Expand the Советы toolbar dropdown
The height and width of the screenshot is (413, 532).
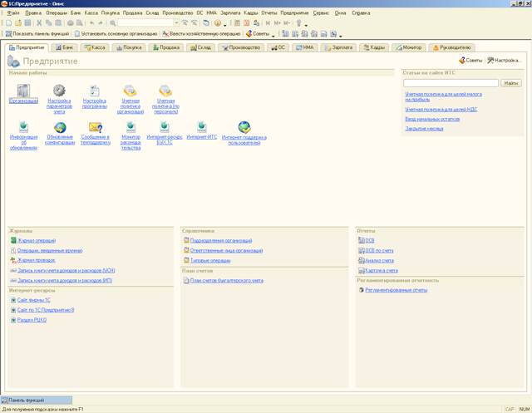pyautogui.click(x=272, y=34)
